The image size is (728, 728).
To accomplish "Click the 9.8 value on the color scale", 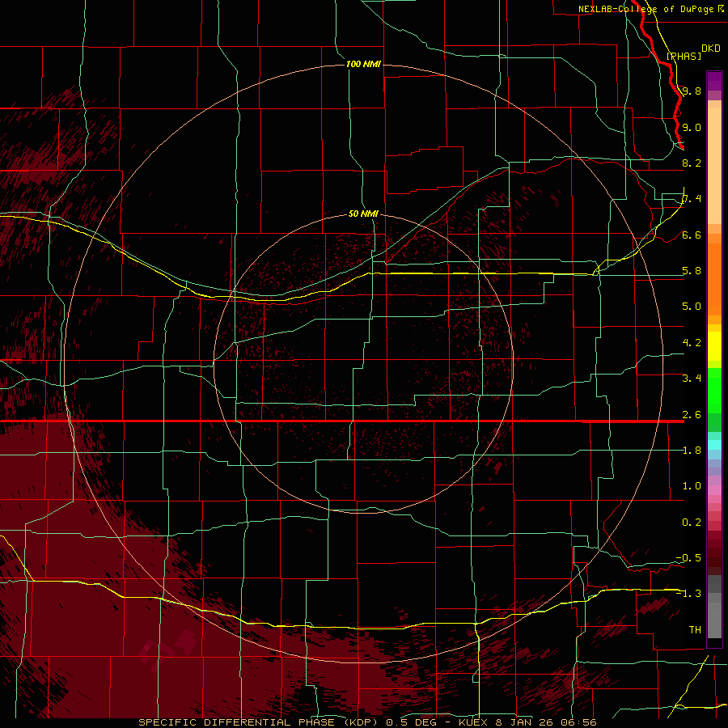I will (x=692, y=91).
